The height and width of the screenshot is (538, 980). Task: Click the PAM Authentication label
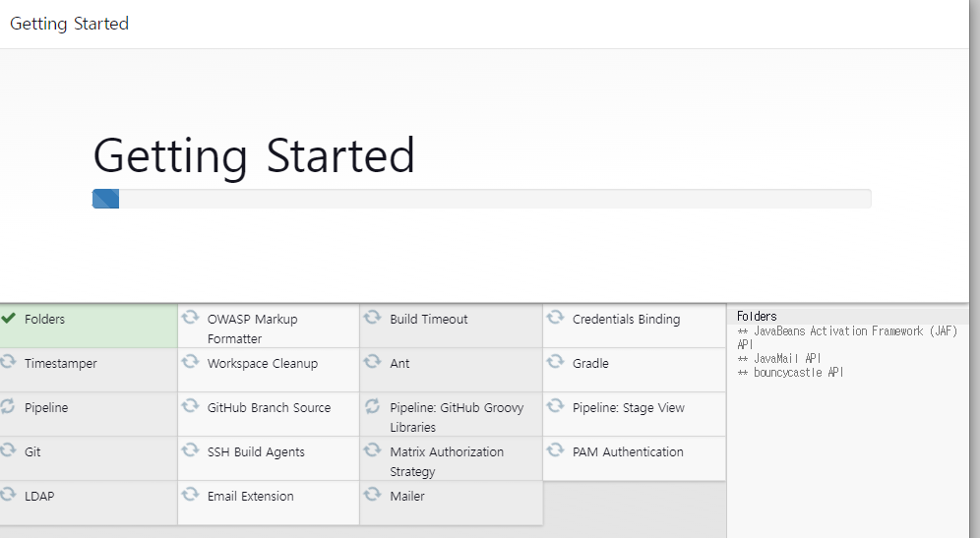coord(628,452)
